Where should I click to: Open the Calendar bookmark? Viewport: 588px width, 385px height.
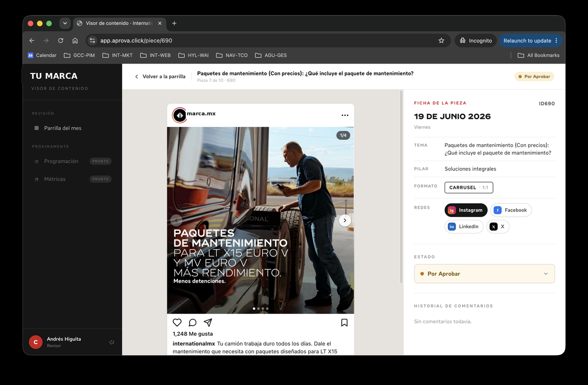coord(42,56)
